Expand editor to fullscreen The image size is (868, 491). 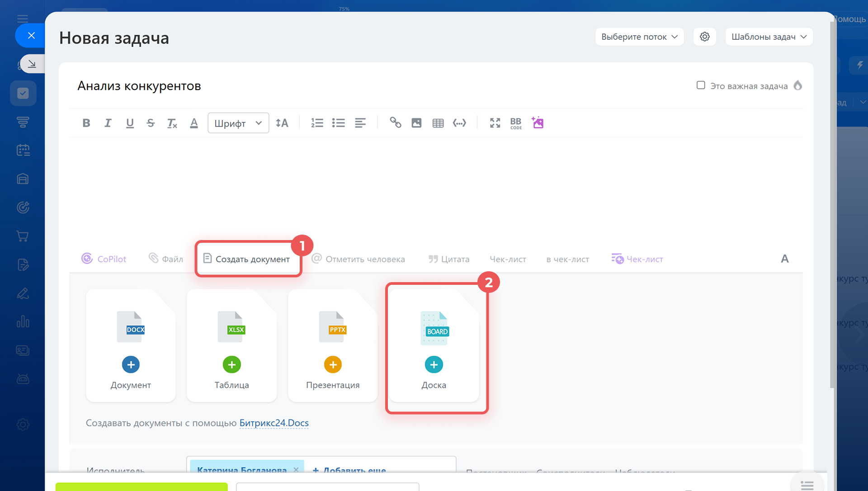click(495, 123)
